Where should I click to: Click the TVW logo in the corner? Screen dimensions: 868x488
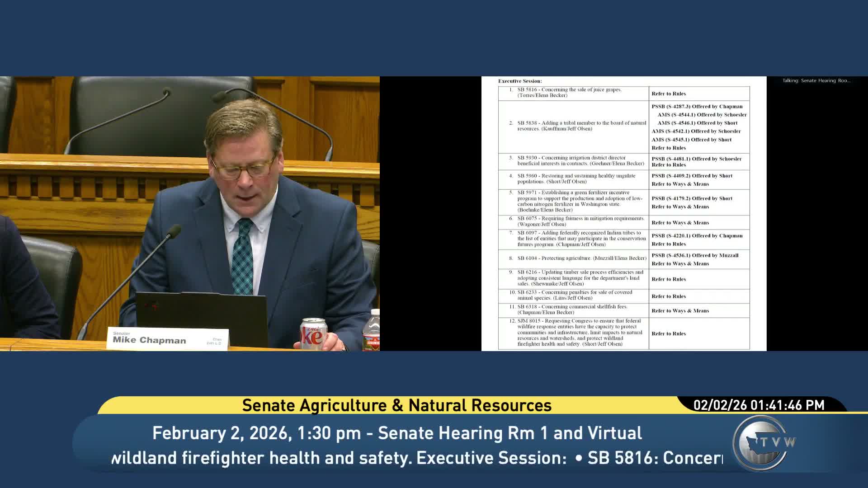[x=763, y=442]
